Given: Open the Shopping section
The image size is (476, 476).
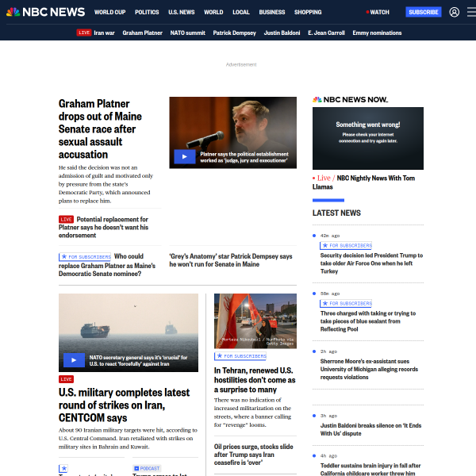Looking at the screenshot, I should 308,12.
